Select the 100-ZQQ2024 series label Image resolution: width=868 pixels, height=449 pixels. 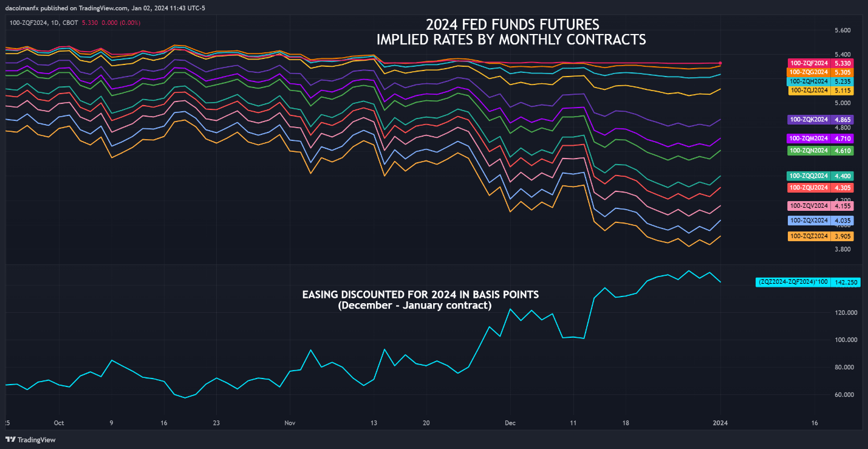click(x=810, y=176)
